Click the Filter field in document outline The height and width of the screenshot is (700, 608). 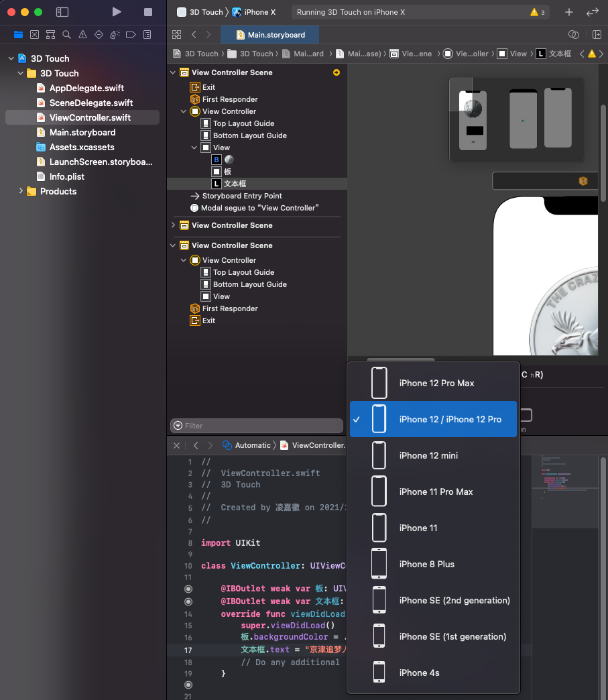257,426
